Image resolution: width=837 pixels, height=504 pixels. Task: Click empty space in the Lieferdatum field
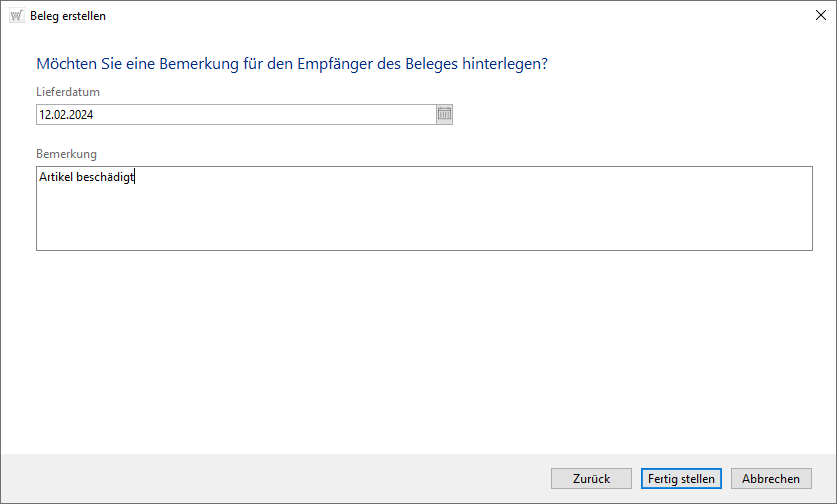coord(270,115)
